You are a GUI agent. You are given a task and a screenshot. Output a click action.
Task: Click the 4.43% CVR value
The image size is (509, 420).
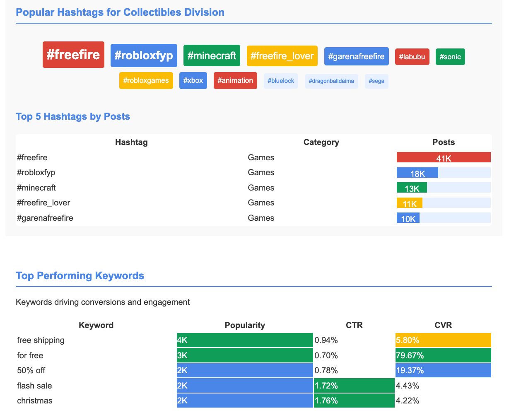[x=408, y=386]
